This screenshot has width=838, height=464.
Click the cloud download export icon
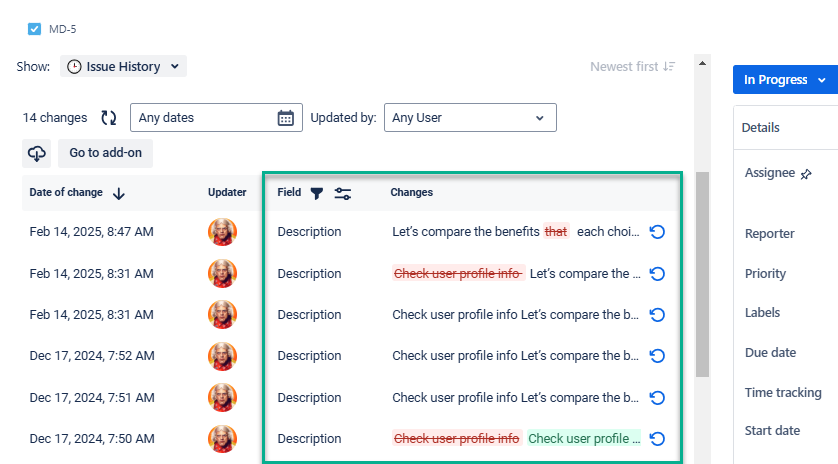pyautogui.click(x=36, y=153)
